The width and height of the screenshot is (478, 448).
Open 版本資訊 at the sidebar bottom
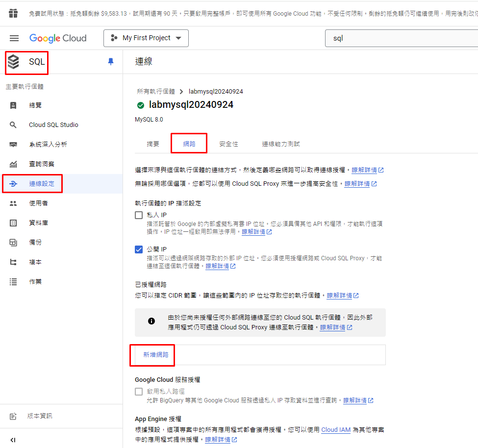coord(40,416)
